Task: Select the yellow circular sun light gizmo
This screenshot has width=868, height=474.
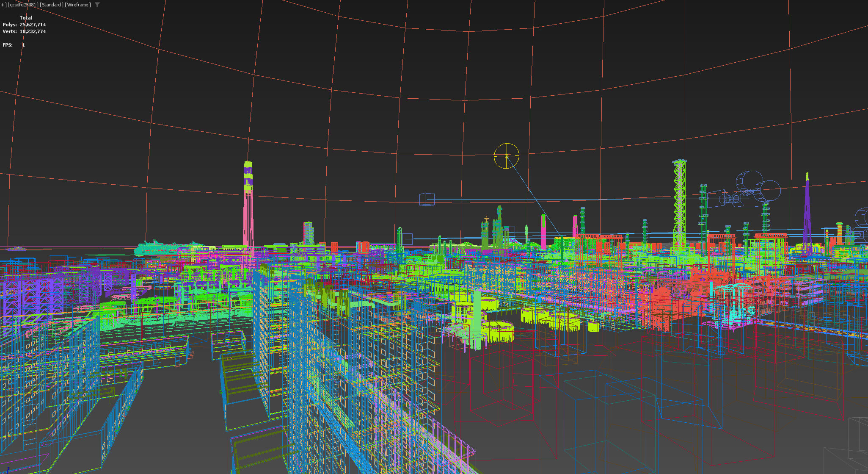Action: pos(507,156)
